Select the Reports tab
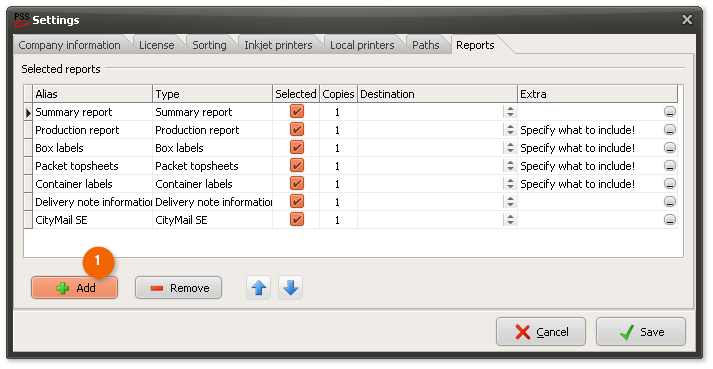Screen dimensions: 713x369 pos(475,45)
